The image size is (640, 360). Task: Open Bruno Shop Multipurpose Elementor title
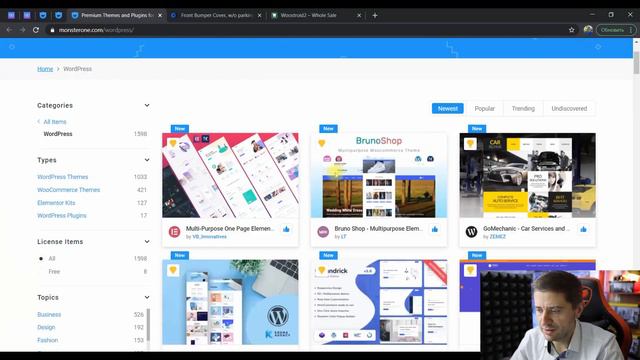click(x=378, y=229)
